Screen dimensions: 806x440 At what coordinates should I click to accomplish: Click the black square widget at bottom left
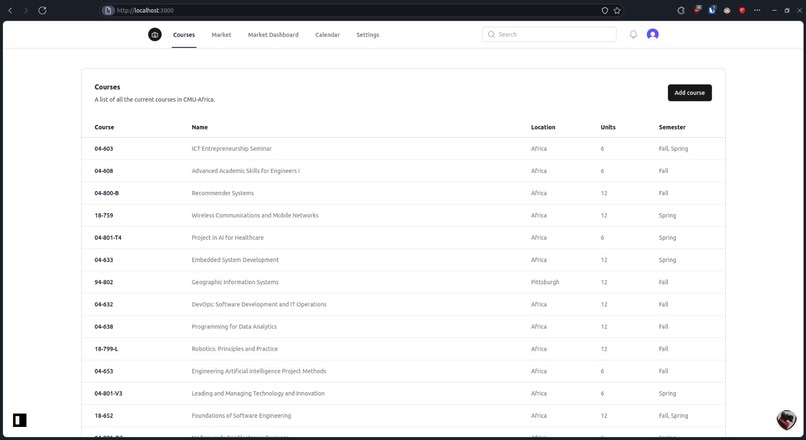[20, 420]
